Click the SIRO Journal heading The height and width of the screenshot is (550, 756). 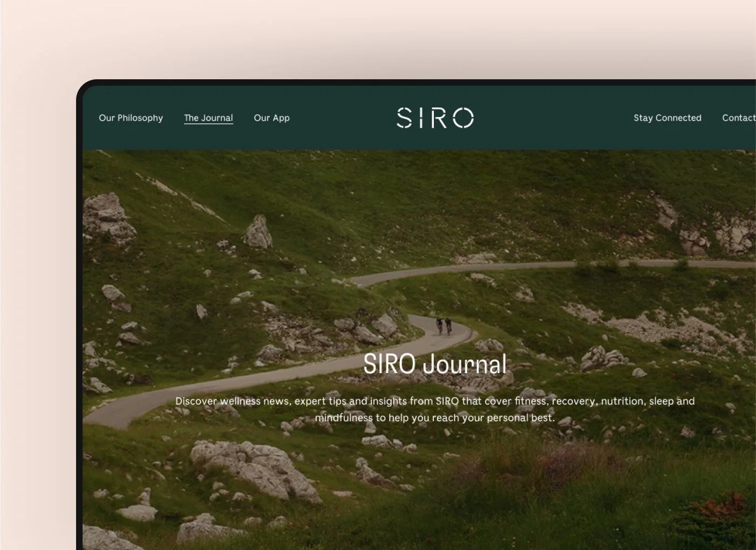pos(435,364)
